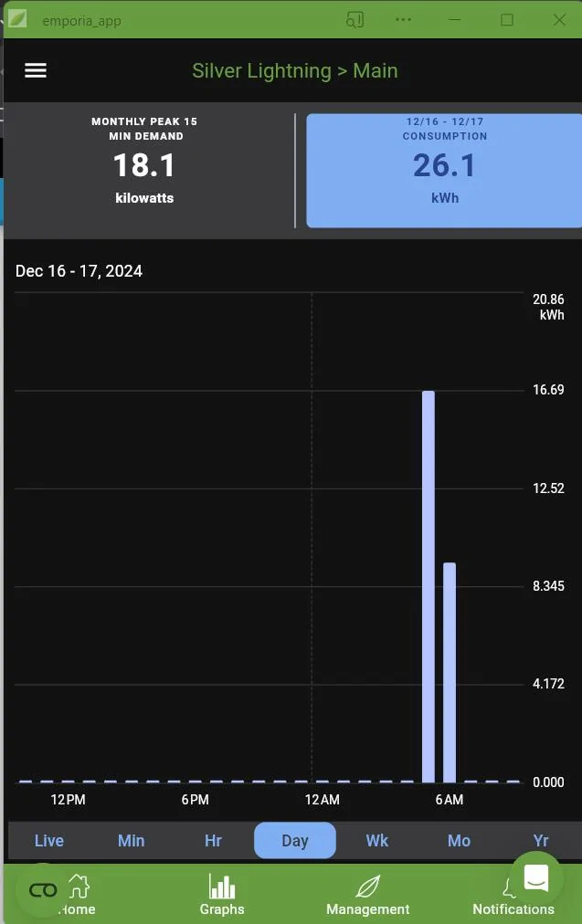The width and height of the screenshot is (582, 924).
Task: Switch graph to Live view
Action: [x=49, y=841]
